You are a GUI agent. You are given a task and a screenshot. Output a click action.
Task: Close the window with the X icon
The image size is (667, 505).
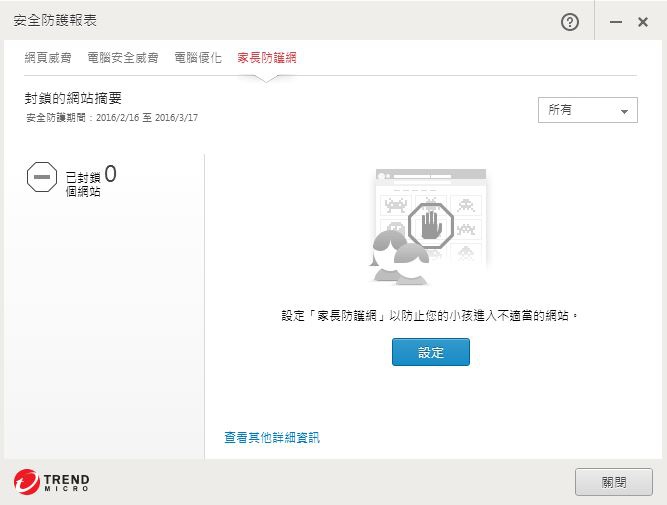coord(643,22)
